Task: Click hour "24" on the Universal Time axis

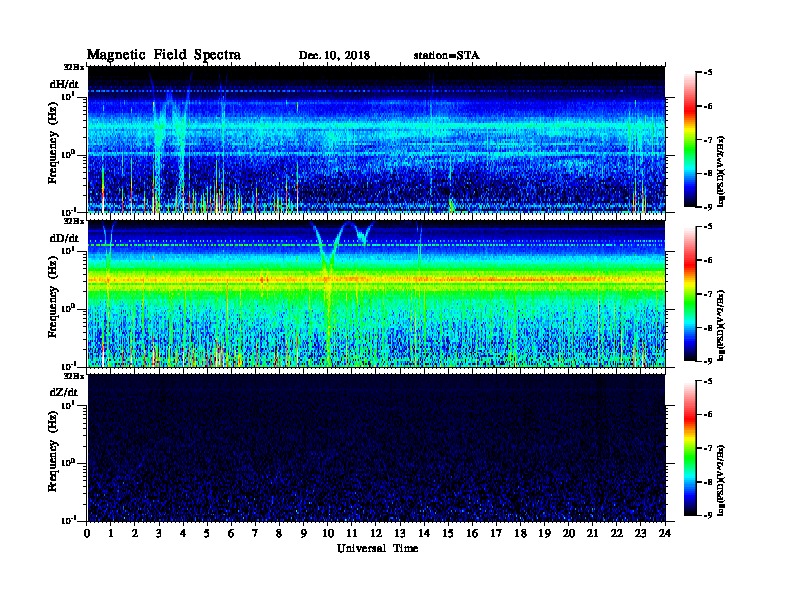Action: point(665,534)
